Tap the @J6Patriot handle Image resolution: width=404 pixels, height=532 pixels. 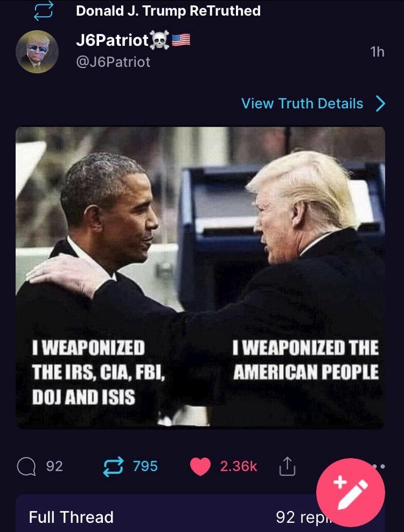click(113, 62)
